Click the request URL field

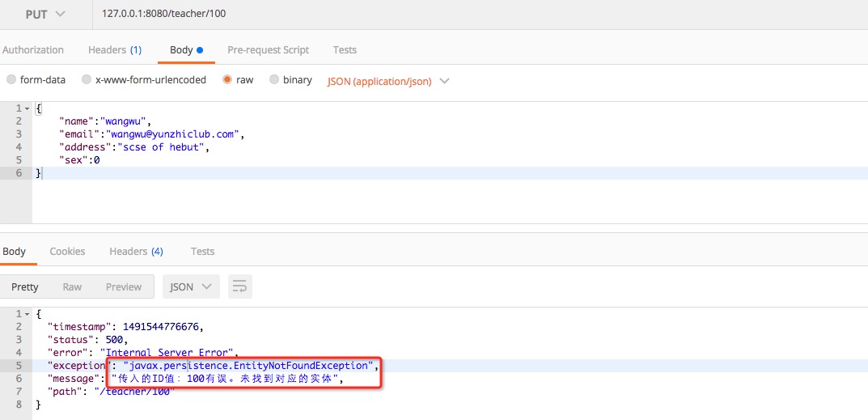[481, 15]
